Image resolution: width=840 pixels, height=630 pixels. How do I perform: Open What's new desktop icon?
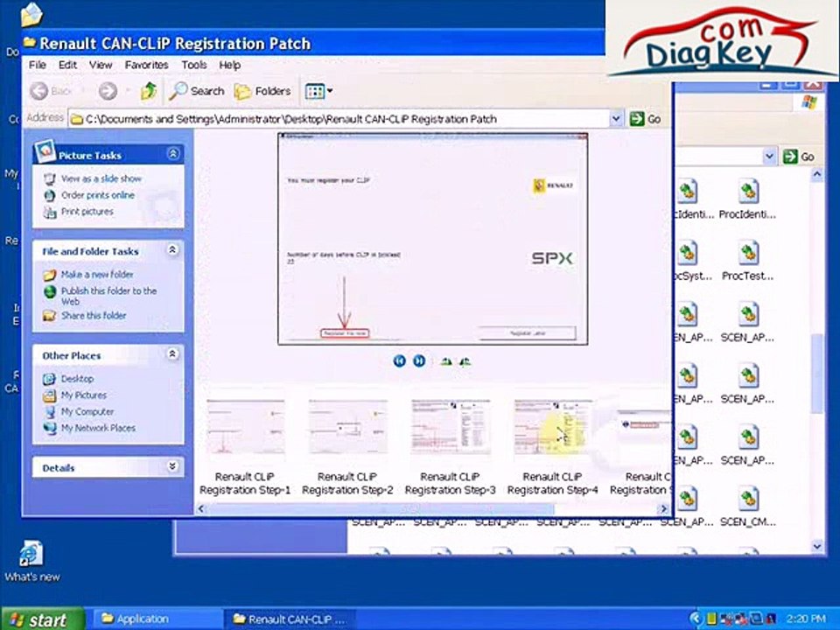pos(31,562)
